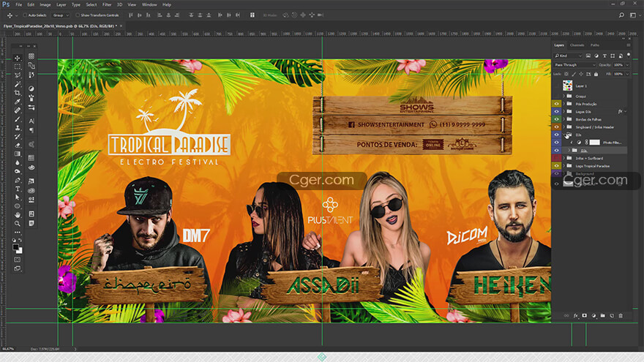Select the Gradient tool
Screen dimensions: 644x362
coord(18,154)
